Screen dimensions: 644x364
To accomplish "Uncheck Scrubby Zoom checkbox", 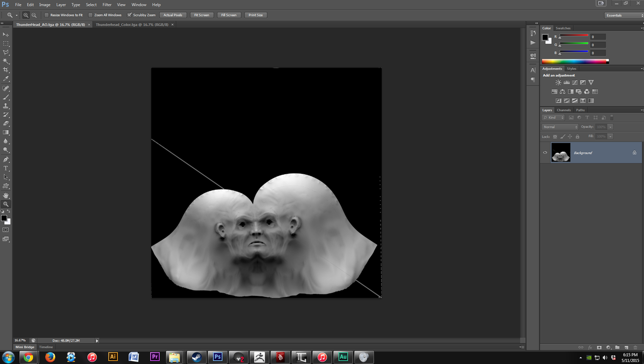I will (129, 15).
